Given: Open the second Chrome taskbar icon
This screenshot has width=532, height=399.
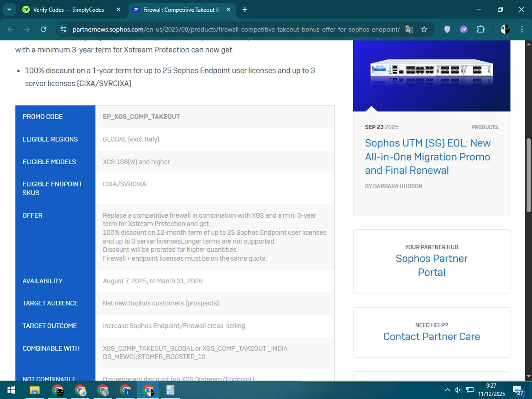Looking at the screenshot, I should 81,390.
